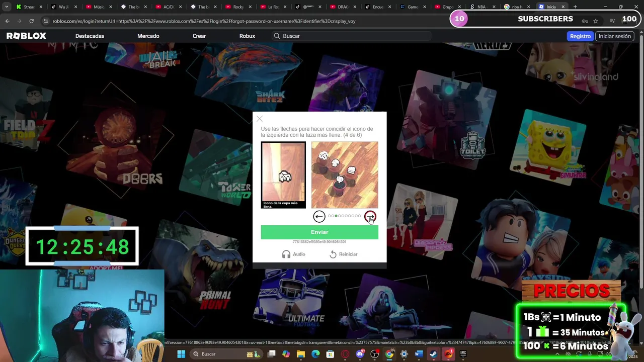Open the Robux menu item
This screenshot has height=362, width=644.
click(247, 36)
